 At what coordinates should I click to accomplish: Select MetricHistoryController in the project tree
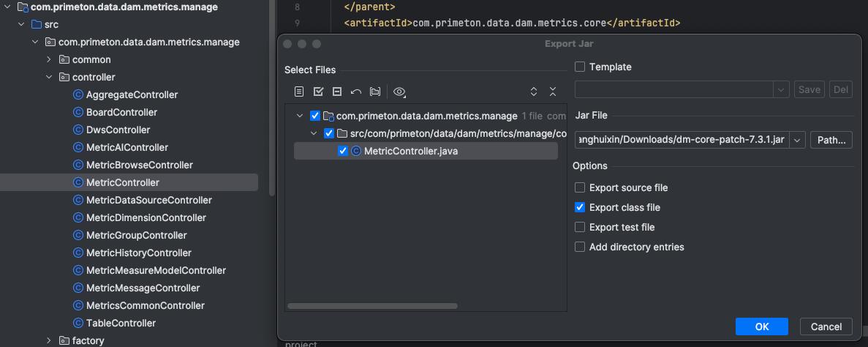coord(138,253)
